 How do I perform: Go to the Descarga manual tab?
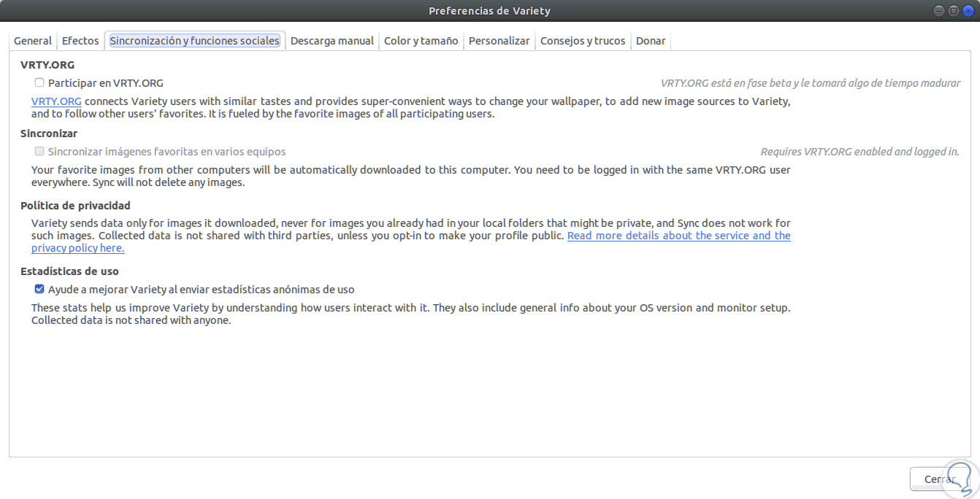(x=332, y=41)
